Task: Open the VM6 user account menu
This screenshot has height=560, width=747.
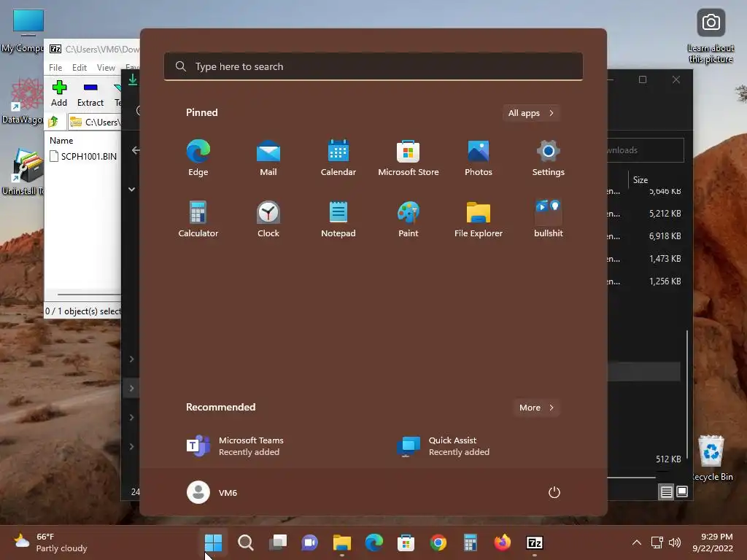Action: [212, 492]
